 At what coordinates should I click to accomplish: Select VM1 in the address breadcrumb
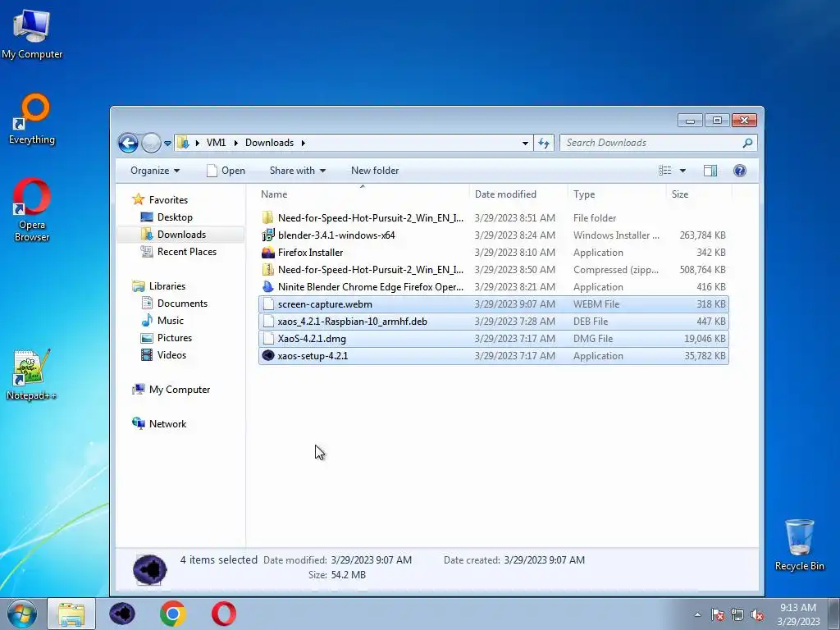216,143
